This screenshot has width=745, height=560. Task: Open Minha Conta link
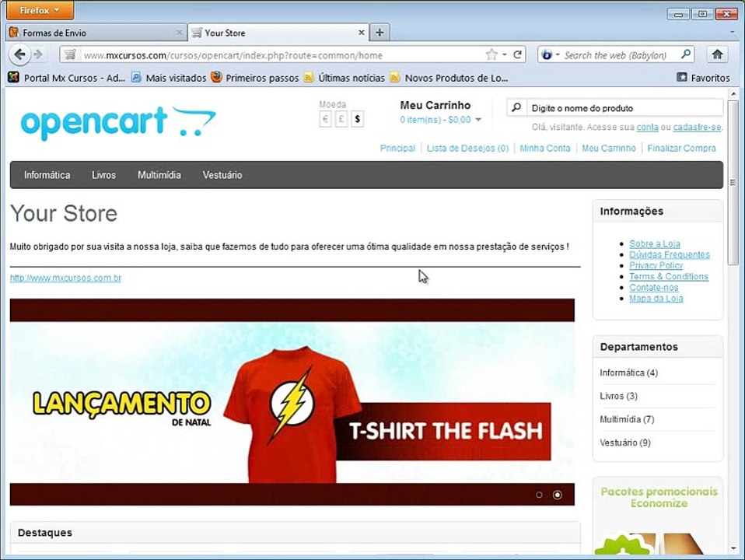[545, 149]
